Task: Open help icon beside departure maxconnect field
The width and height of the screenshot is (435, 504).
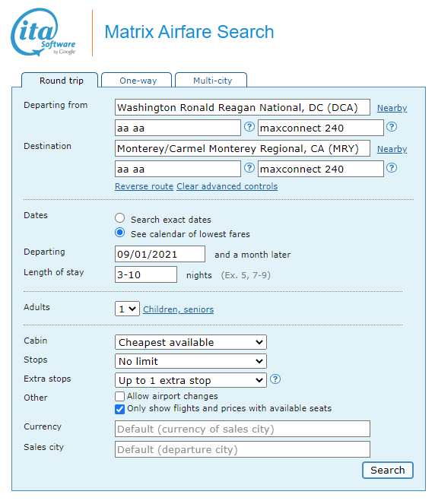Action: [x=392, y=127]
